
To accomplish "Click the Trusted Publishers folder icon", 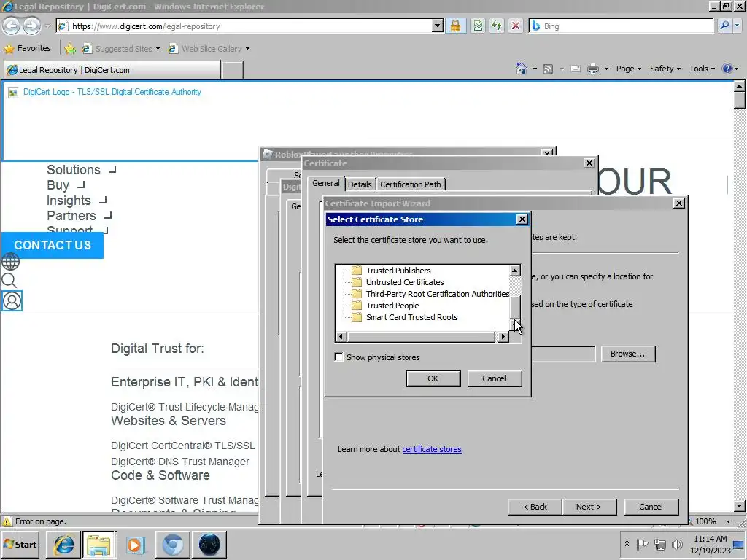I will tap(356, 271).
